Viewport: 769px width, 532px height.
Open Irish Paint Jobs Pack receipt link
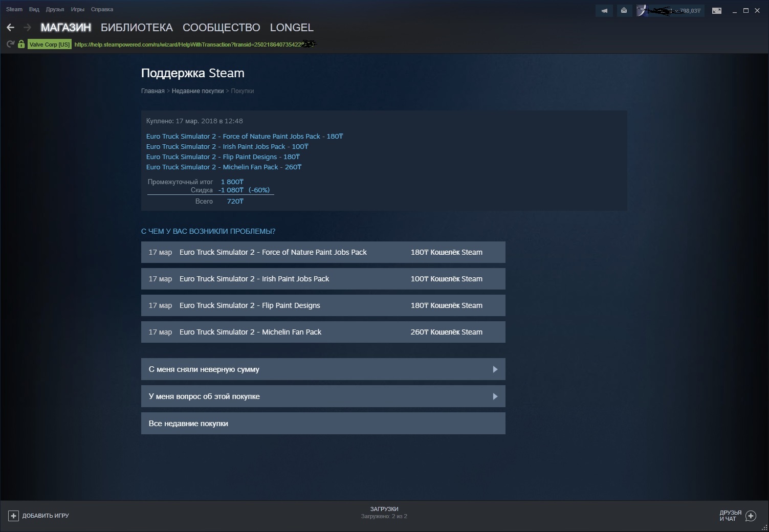(x=227, y=147)
